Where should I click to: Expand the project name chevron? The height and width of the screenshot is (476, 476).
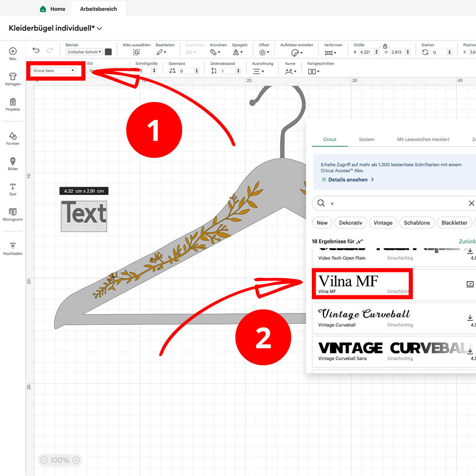click(100, 29)
